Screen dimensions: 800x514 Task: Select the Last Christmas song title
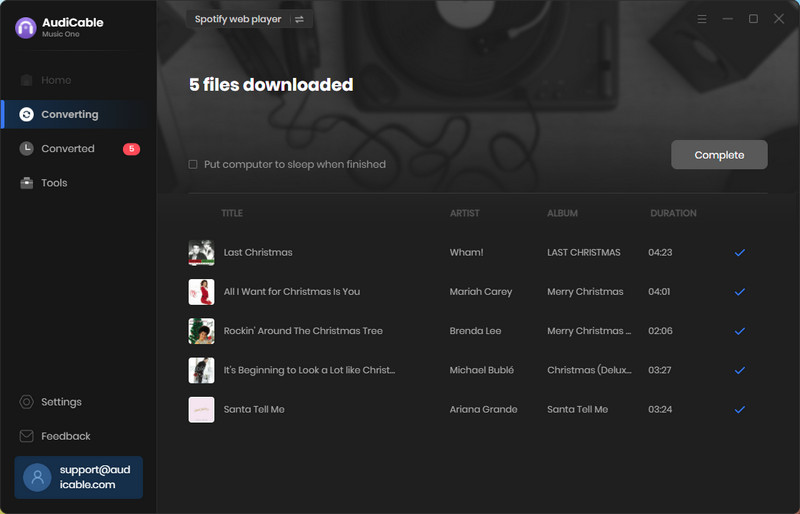point(258,253)
